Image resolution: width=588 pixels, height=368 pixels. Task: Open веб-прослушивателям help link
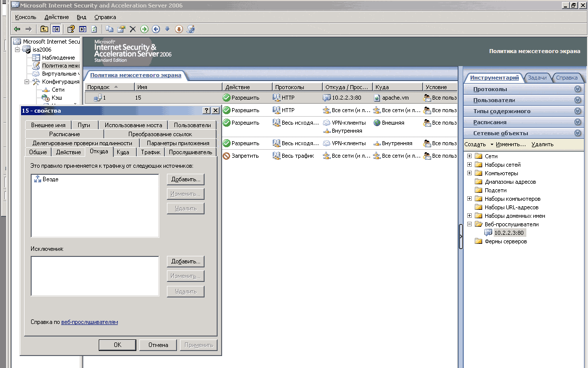(x=90, y=322)
